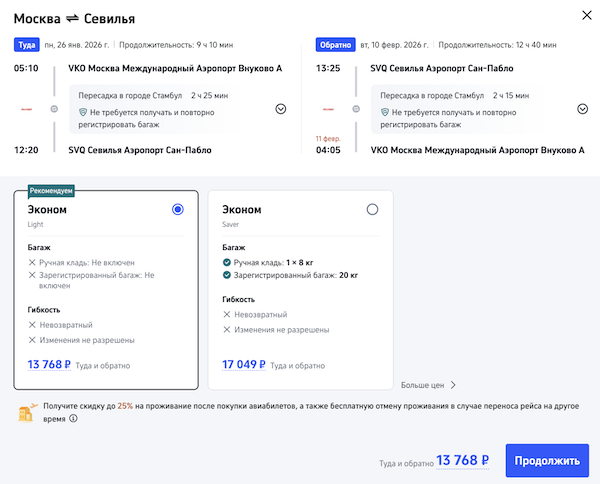Open 'Больше цен' to see more fares

(x=428, y=384)
